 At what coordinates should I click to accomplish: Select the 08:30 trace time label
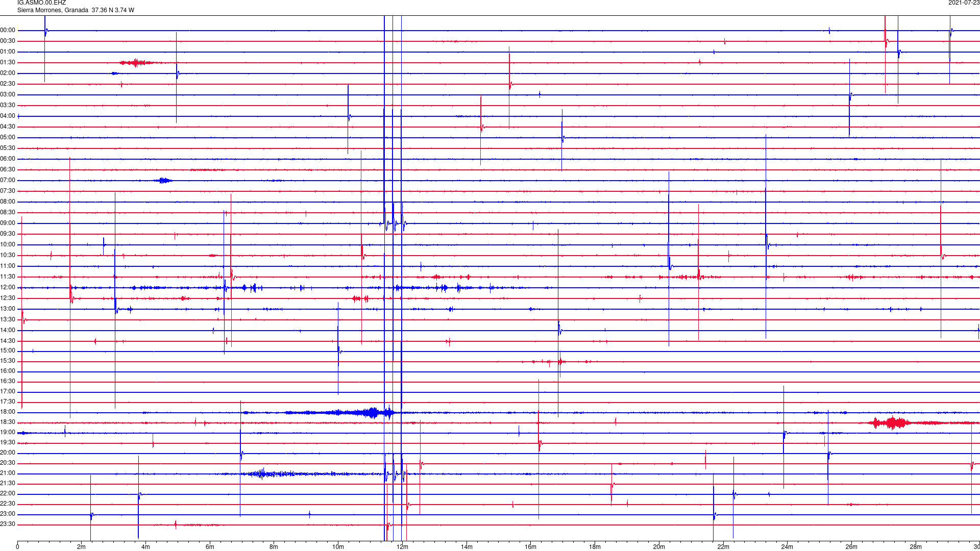8,213
